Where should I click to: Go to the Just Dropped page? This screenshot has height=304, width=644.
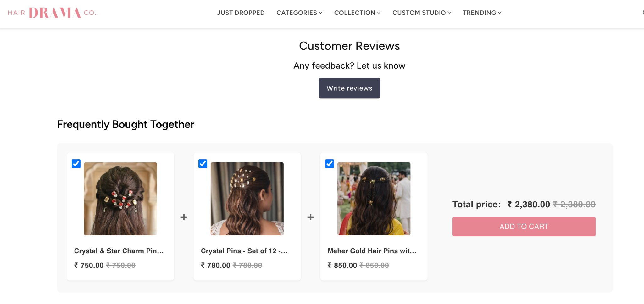coord(241,13)
